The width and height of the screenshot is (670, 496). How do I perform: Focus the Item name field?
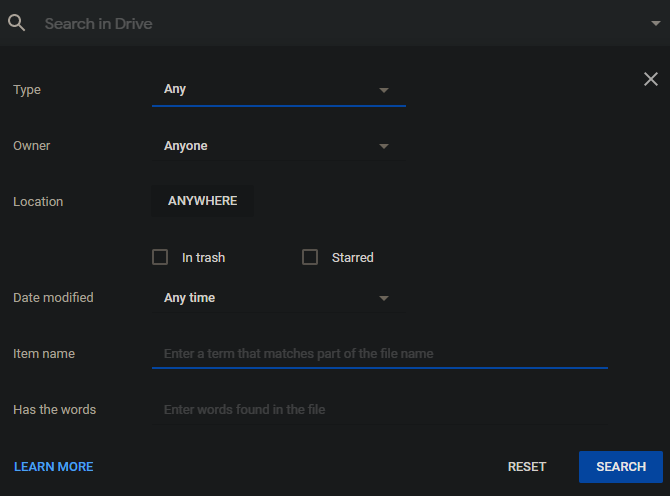[380, 354]
